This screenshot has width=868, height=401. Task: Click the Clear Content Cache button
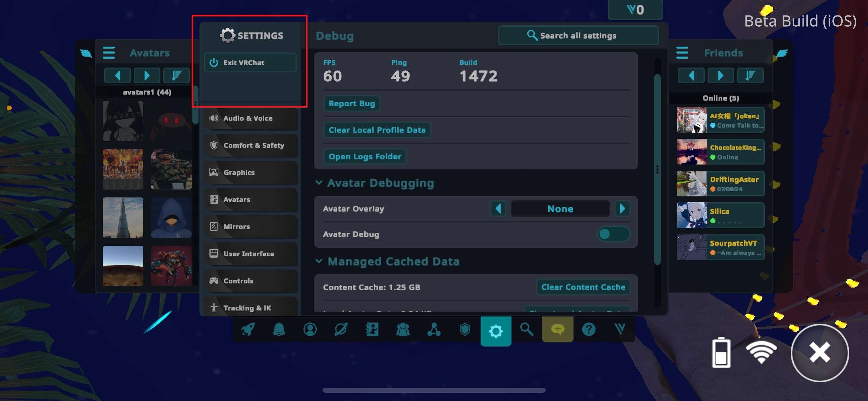click(x=583, y=287)
